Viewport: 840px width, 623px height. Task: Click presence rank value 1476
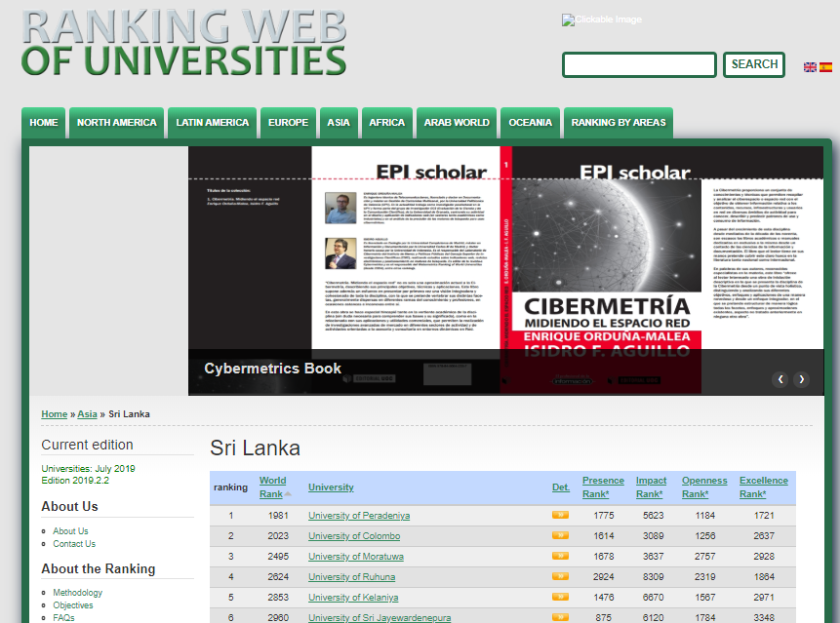pyautogui.click(x=604, y=598)
